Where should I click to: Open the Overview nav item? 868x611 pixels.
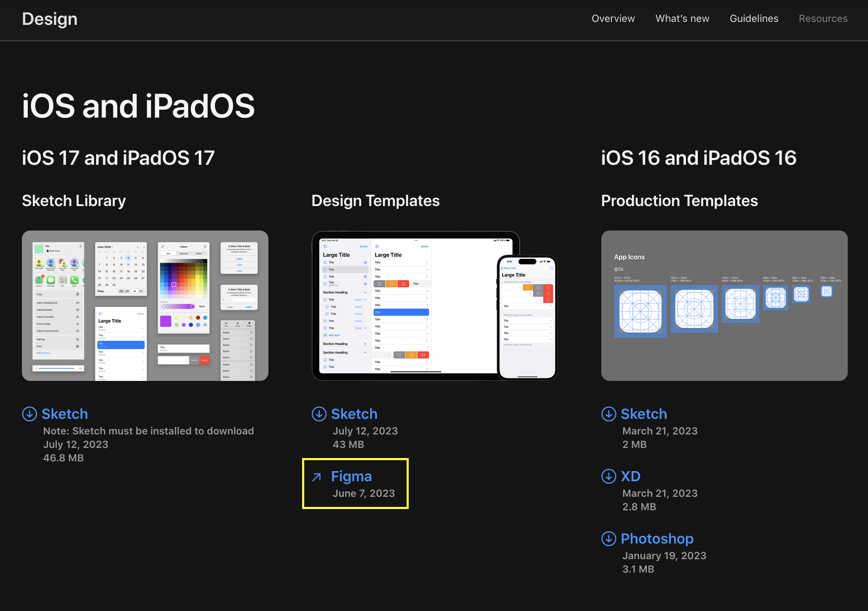click(613, 19)
